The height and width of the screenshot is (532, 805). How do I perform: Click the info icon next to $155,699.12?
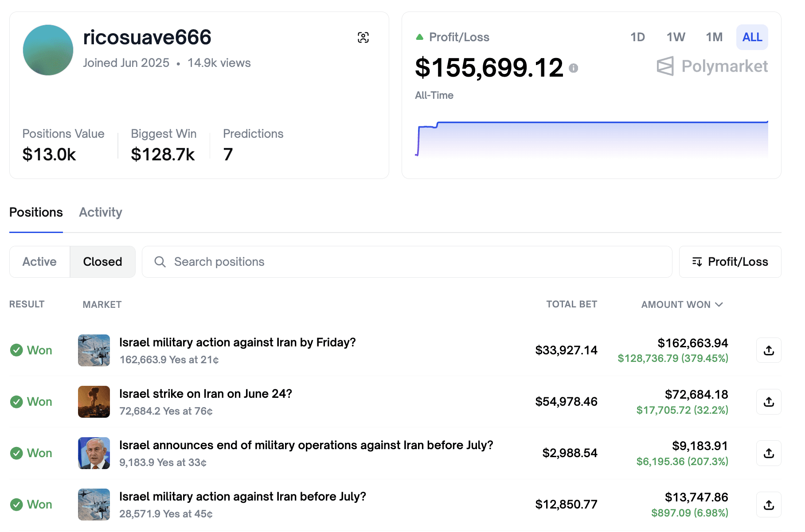click(x=573, y=68)
